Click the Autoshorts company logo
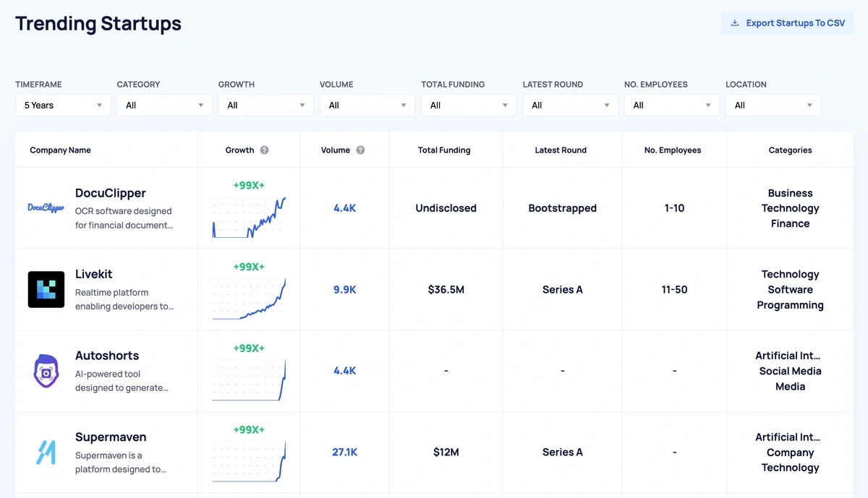868x498 pixels. [x=46, y=371]
